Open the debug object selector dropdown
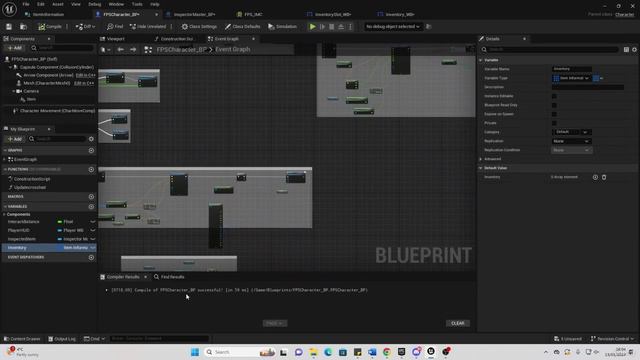 coord(393,27)
